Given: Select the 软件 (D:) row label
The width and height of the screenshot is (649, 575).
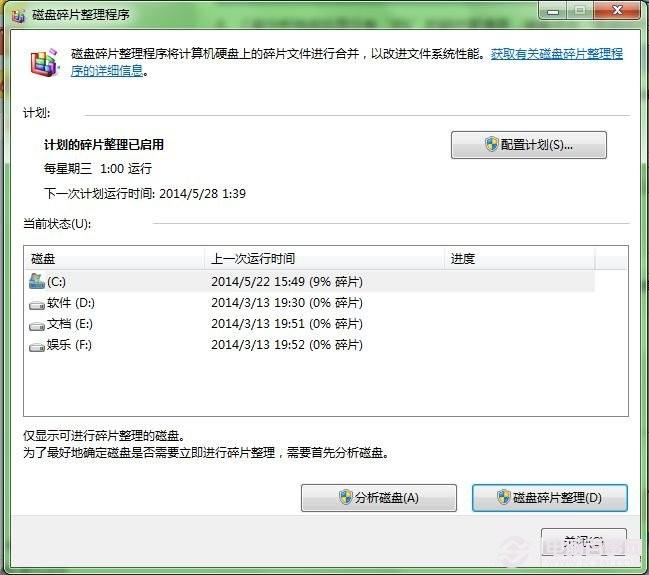Looking at the screenshot, I should point(71,303).
